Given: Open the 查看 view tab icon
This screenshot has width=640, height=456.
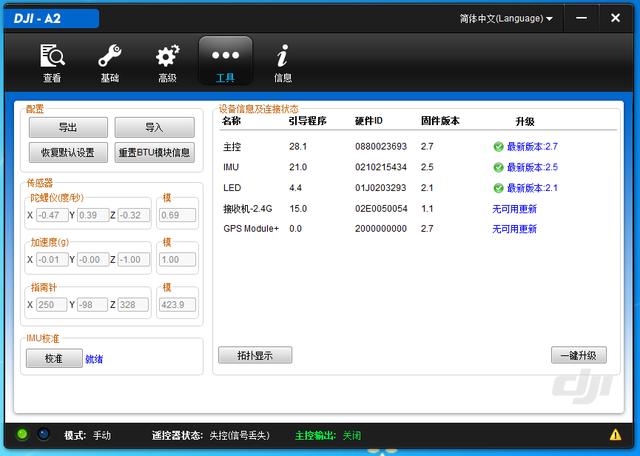Looking at the screenshot, I should pos(52,62).
